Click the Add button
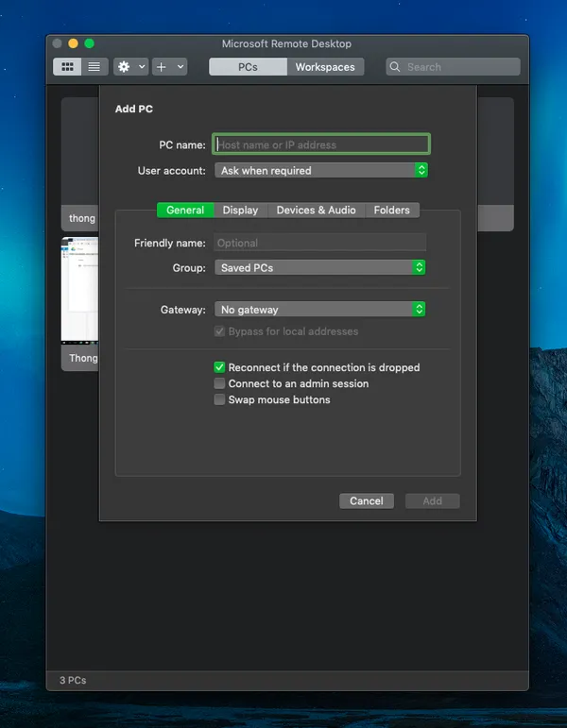The image size is (567, 728). pos(432,500)
